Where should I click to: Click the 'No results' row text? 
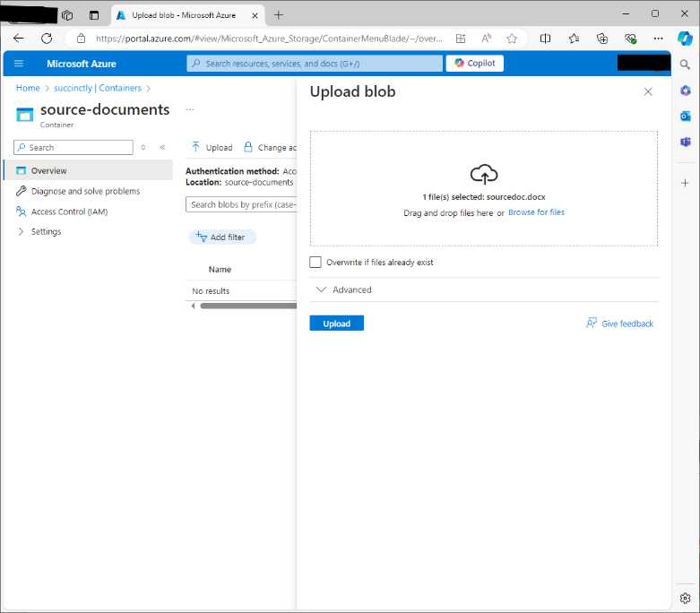coord(211,291)
